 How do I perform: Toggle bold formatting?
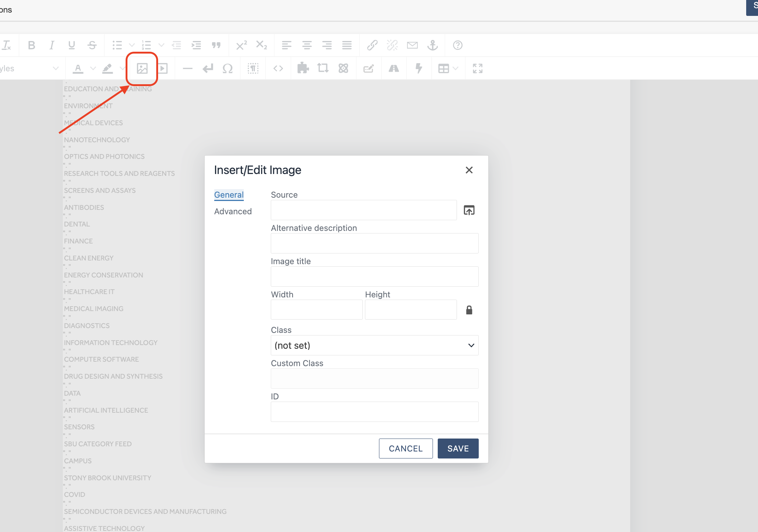pyautogui.click(x=31, y=45)
